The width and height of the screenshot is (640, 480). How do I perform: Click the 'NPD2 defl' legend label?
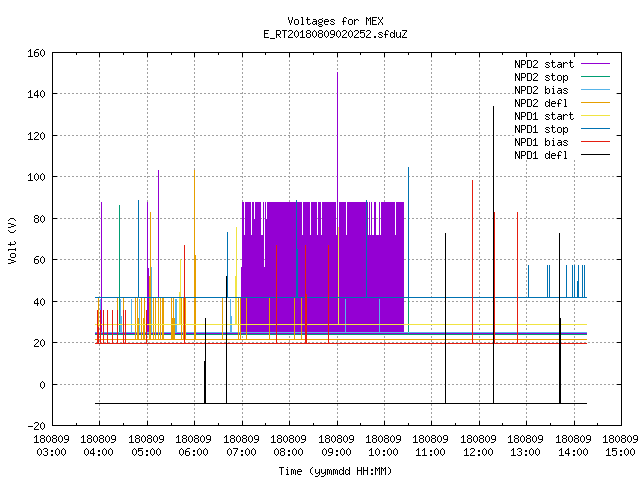(541, 103)
